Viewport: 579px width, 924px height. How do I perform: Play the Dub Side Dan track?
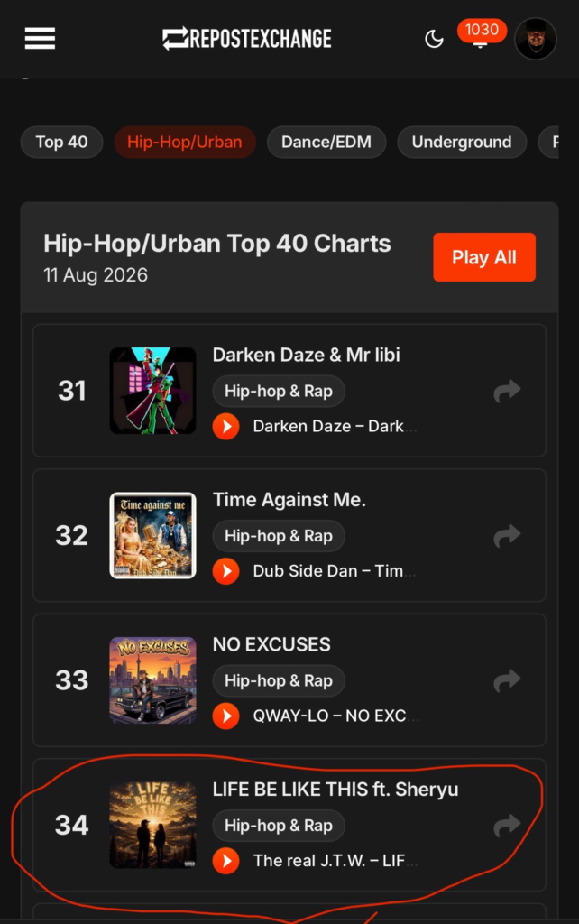click(226, 571)
